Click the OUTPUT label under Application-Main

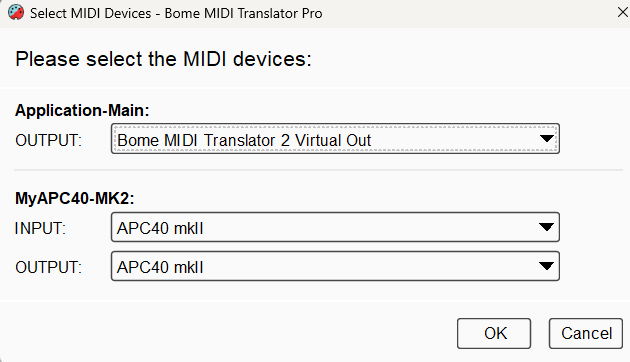(48, 141)
